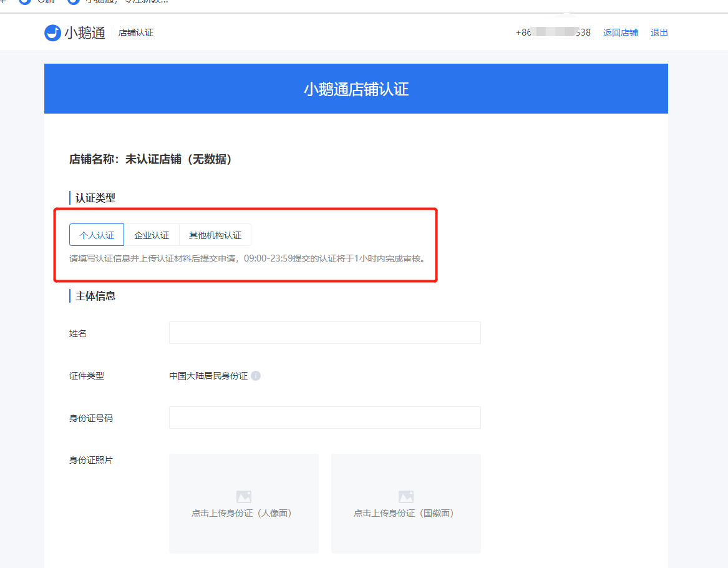Click the image icon in 人像面 upload box
Screen dimensions: 728x568
point(244,496)
